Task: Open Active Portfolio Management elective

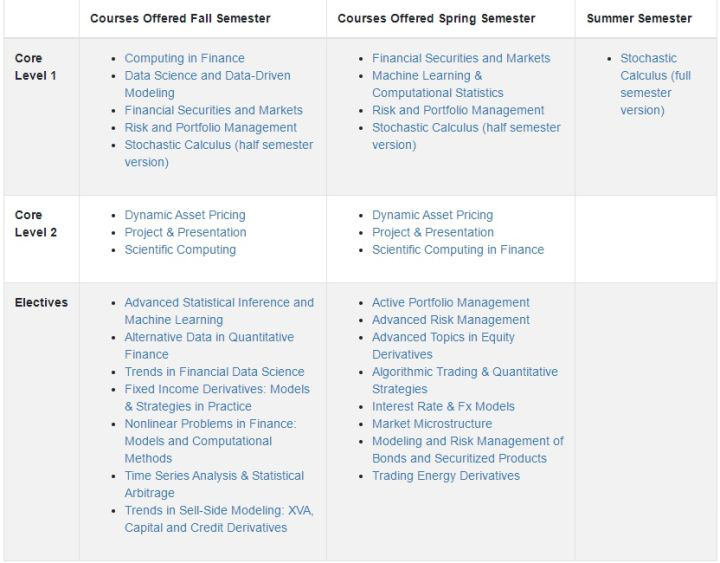Action: 450,303
